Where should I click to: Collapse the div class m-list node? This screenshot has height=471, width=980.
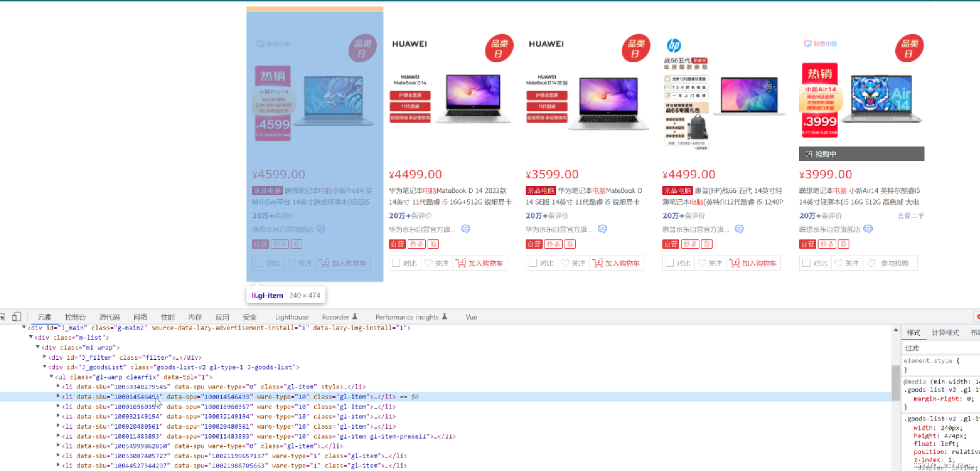click(x=31, y=337)
